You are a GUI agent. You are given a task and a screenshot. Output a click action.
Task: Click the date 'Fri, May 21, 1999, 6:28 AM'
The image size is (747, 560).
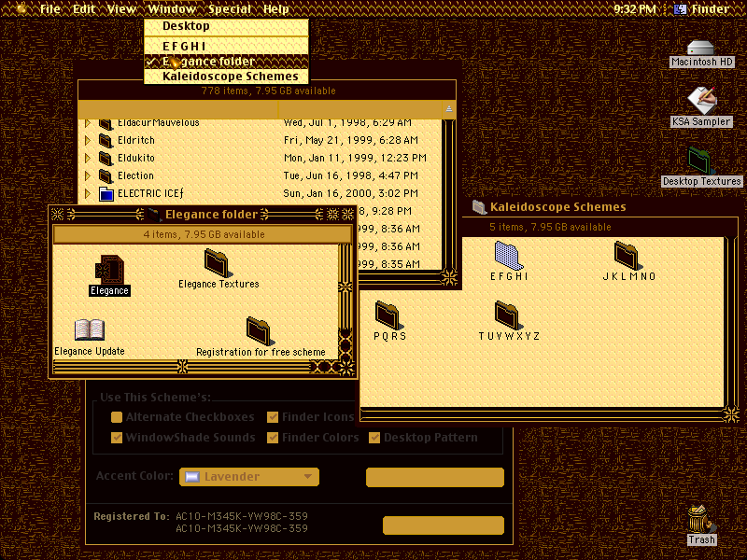pyautogui.click(x=351, y=141)
